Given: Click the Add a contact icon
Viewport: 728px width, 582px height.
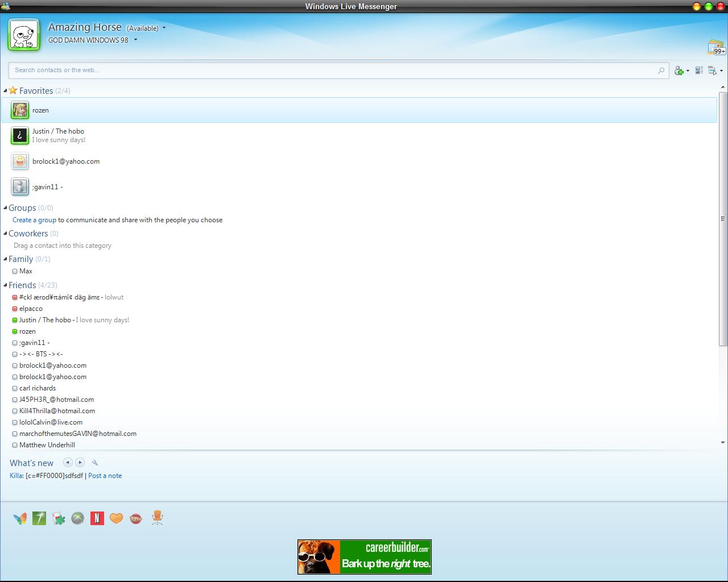Looking at the screenshot, I should pos(679,70).
